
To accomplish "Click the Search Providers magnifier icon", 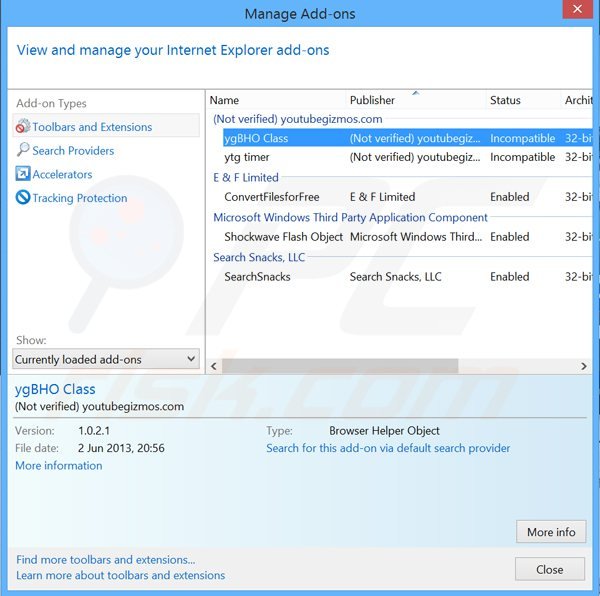I will click(x=23, y=150).
